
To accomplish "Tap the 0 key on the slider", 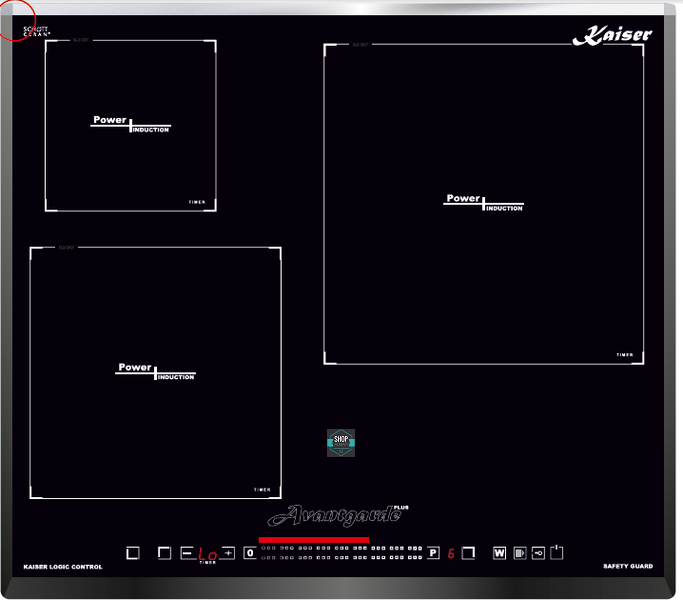I will click(250, 553).
